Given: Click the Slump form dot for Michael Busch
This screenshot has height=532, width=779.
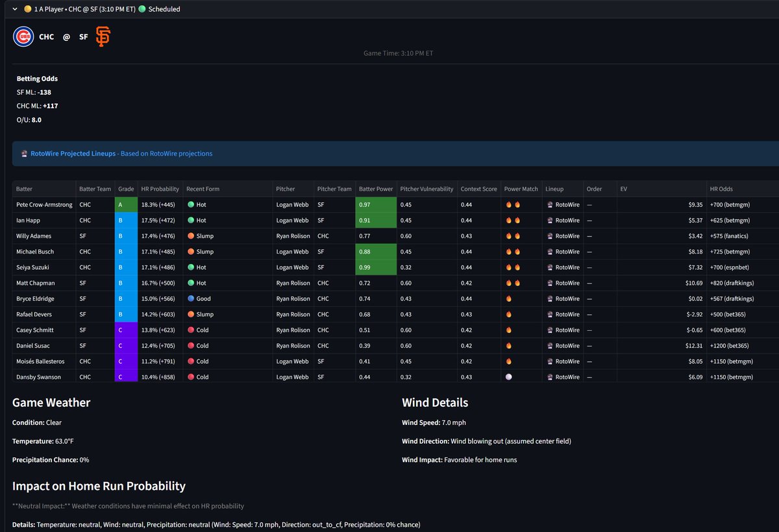Looking at the screenshot, I should [190, 252].
